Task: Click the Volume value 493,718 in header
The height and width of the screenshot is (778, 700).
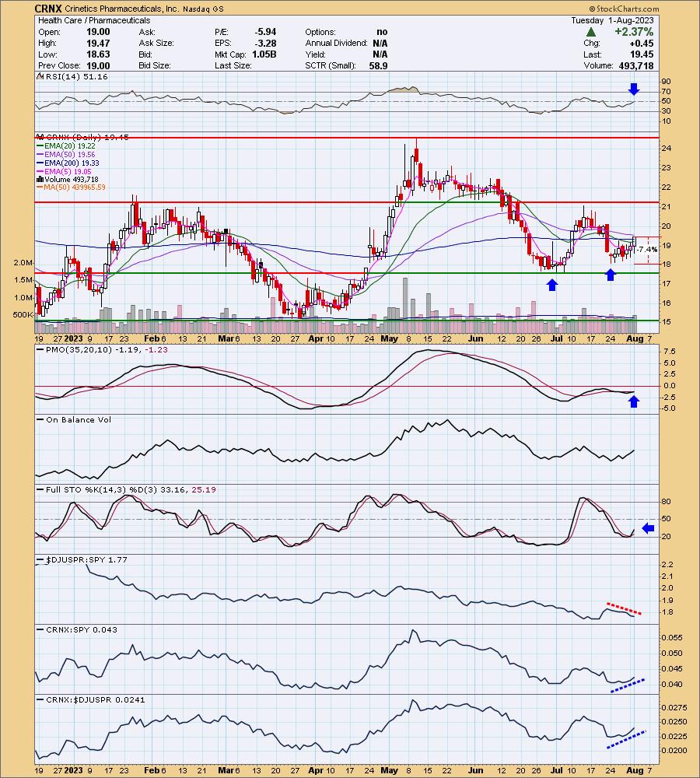Action: click(636, 65)
